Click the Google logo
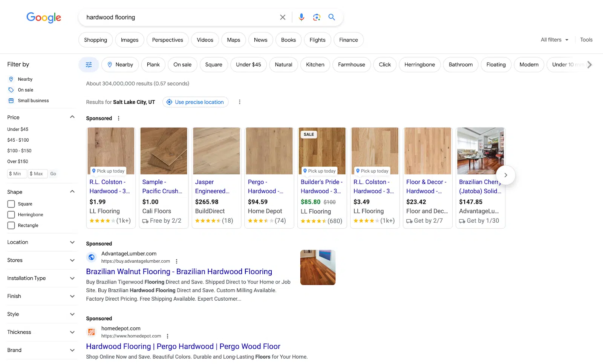The width and height of the screenshot is (603, 364). click(x=44, y=17)
